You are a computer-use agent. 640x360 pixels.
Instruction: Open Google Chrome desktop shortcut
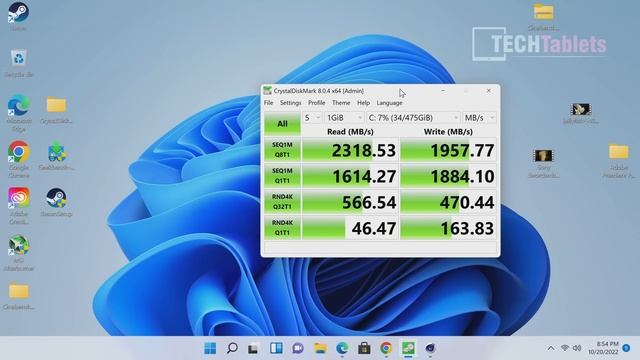click(x=18, y=160)
